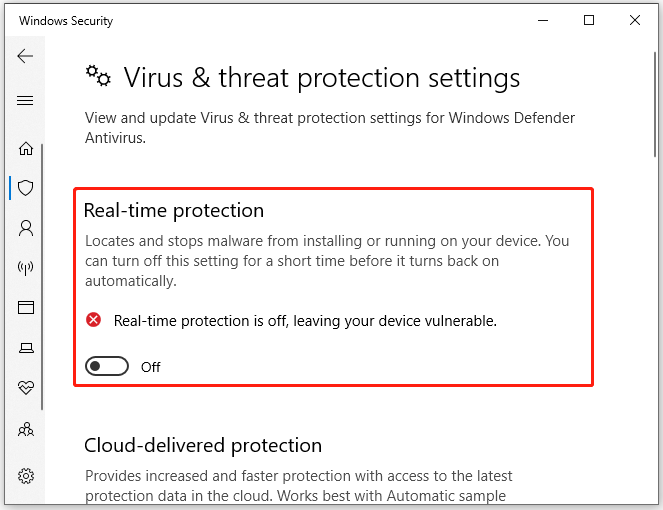
Task: Open Device security laptop icon
Action: click(x=26, y=348)
